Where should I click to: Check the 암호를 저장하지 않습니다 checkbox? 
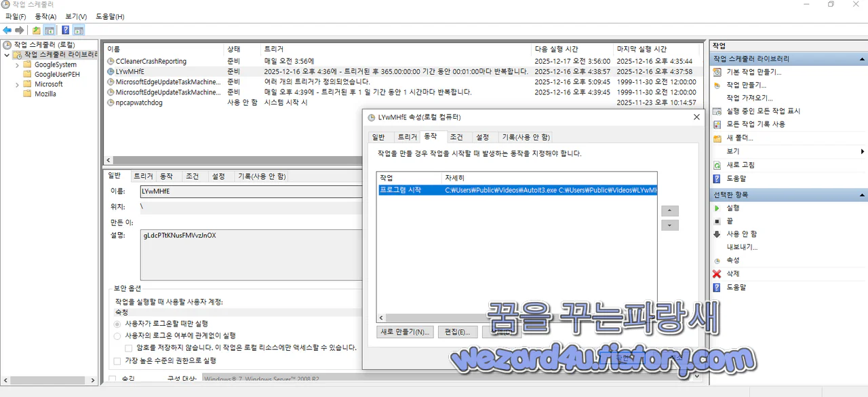(129, 347)
